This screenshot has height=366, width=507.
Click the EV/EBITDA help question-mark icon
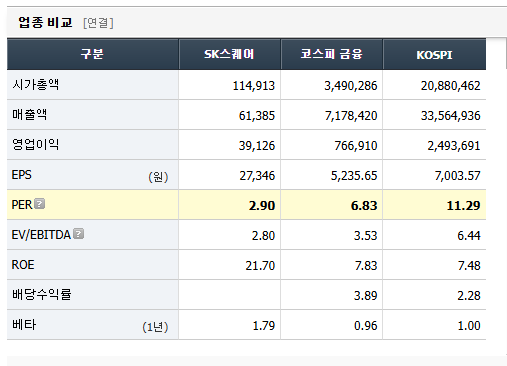click(79, 234)
